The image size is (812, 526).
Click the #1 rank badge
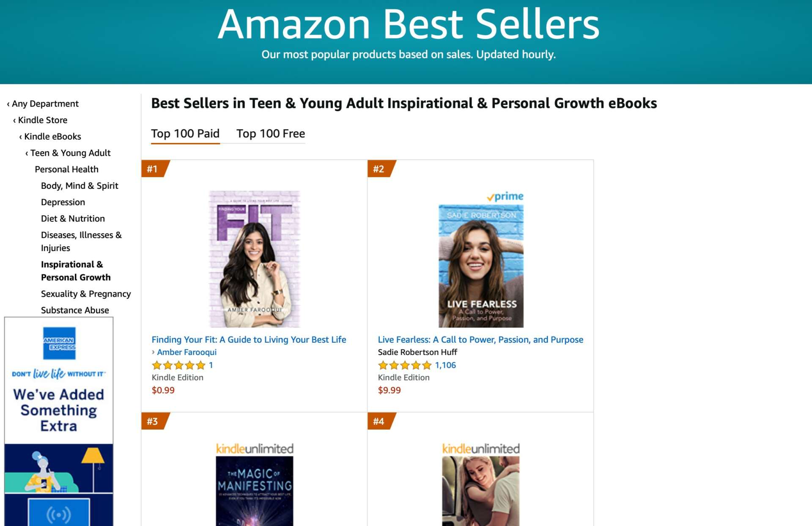(153, 169)
